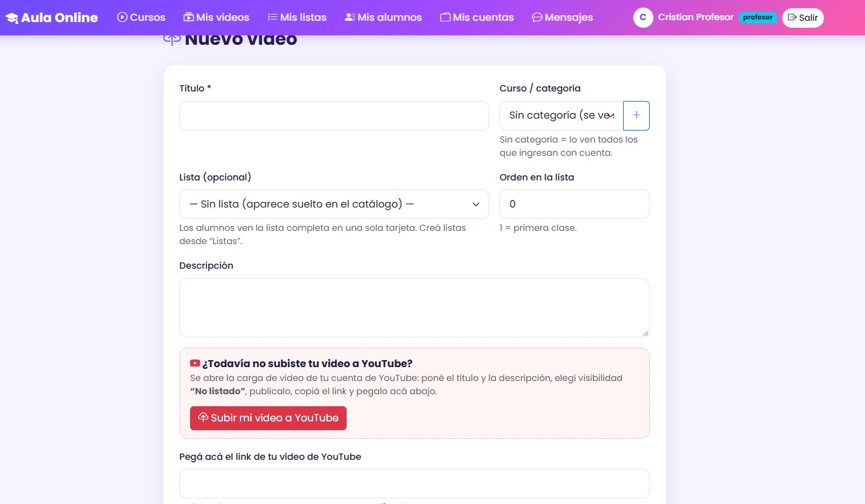Click the chat bubble icon beside Mensajes
865x504 pixels.
[x=537, y=18]
